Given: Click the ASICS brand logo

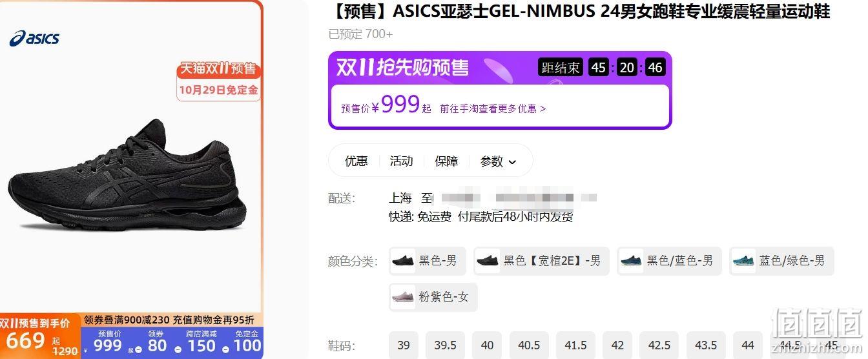Looking at the screenshot, I should [34, 38].
